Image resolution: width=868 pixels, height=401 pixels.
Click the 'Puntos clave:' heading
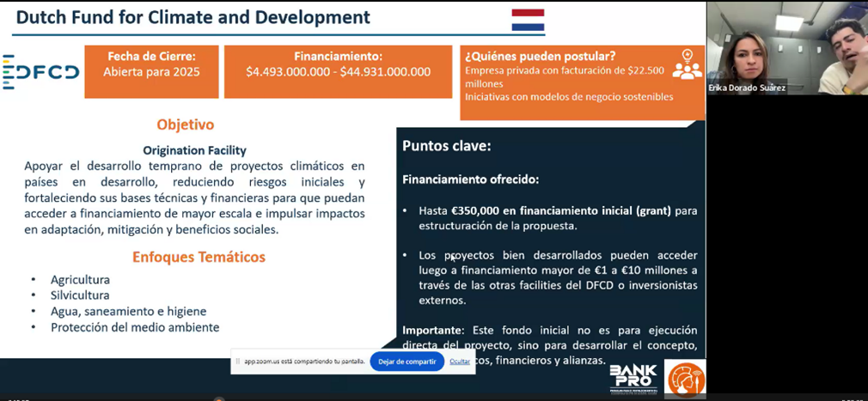(446, 146)
